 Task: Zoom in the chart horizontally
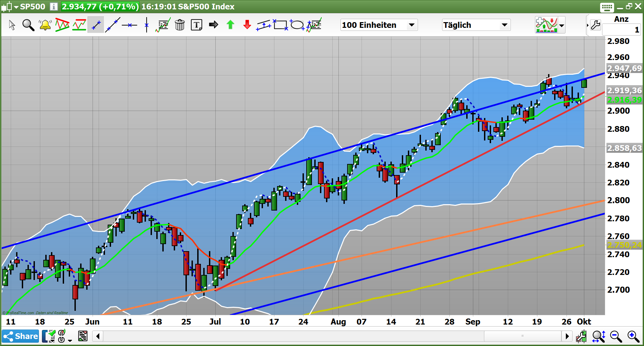[x=633, y=336]
